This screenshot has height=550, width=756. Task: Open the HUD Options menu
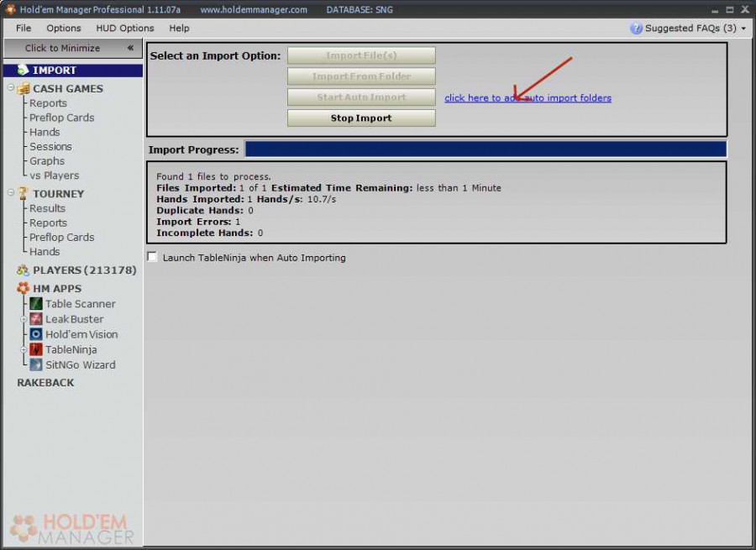coord(125,28)
